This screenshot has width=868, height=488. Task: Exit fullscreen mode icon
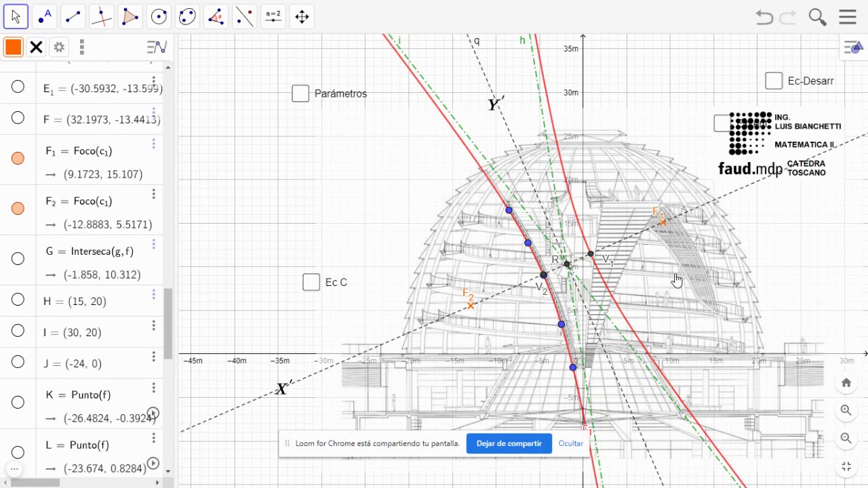click(x=846, y=466)
